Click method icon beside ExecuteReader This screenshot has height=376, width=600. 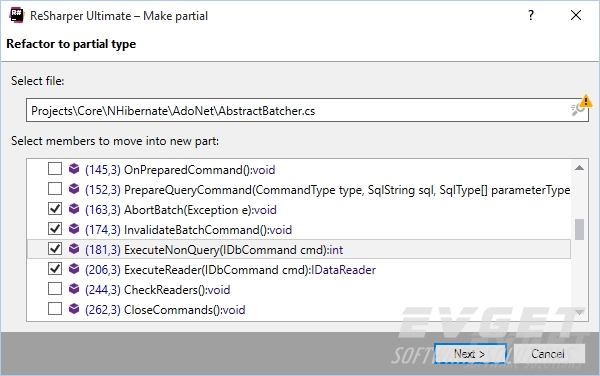pyautogui.click(x=74, y=269)
